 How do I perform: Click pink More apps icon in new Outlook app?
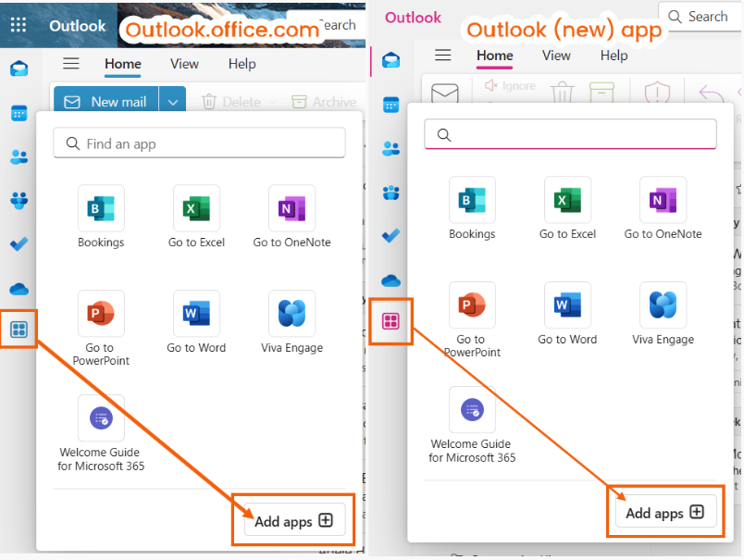click(391, 321)
